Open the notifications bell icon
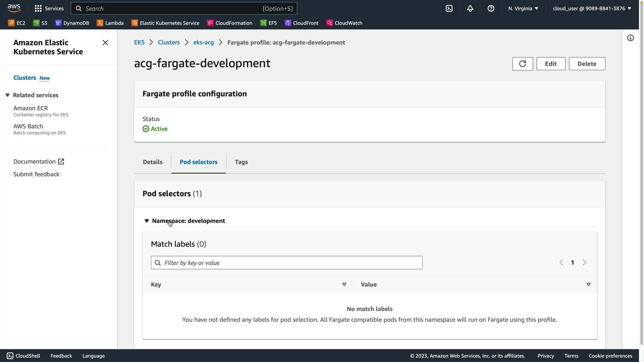 470,8
